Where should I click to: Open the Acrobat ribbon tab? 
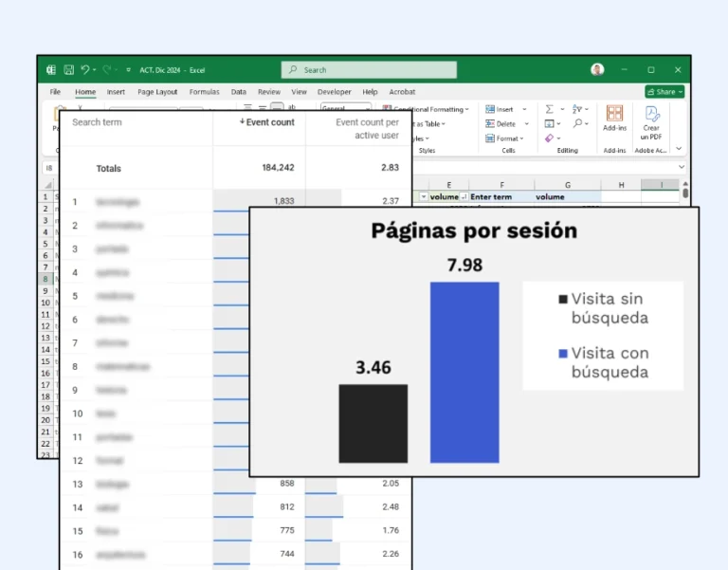coord(402,92)
